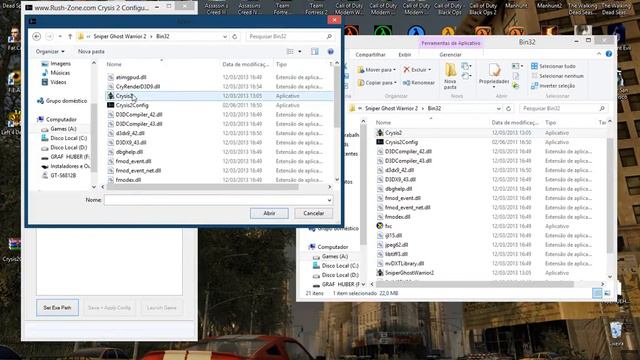The height and width of the screenshot is (360, 640).
Task: Select GT-S6812B device in dialog sidebar
Action: 63,176
